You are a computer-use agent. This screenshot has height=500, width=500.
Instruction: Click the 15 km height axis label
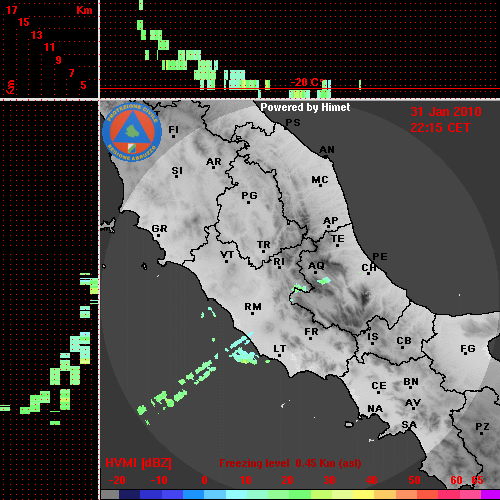point(24,22)
